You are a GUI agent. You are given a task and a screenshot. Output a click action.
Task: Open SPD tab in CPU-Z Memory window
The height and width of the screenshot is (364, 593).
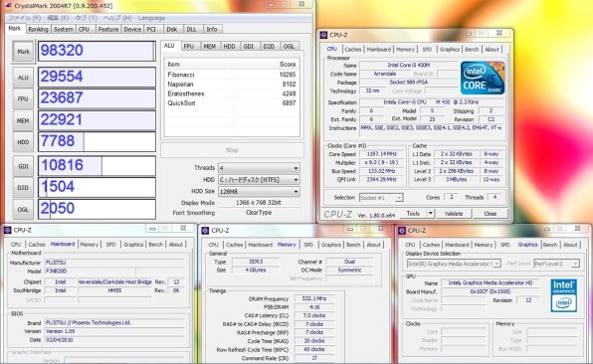pos(308,245)
